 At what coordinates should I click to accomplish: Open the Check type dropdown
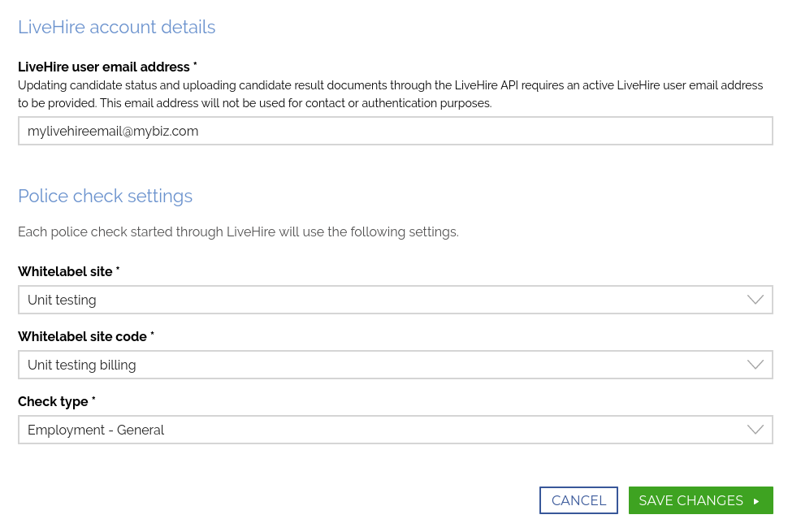[395, 430]
